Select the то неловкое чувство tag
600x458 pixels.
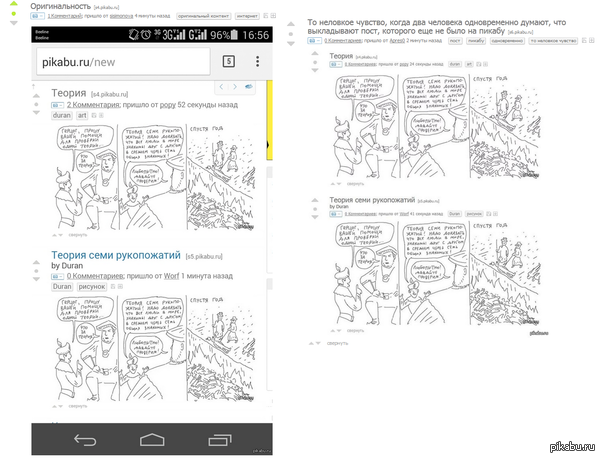point(553,41)
